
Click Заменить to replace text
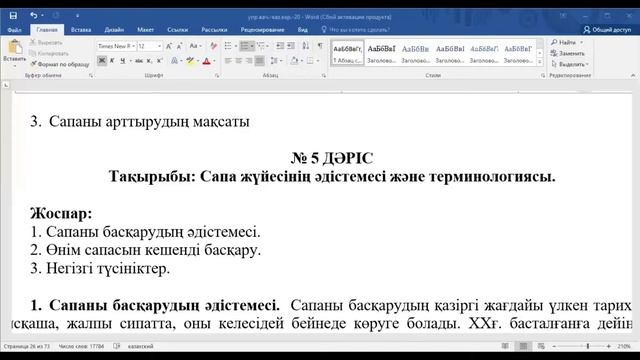click(567, 53)
